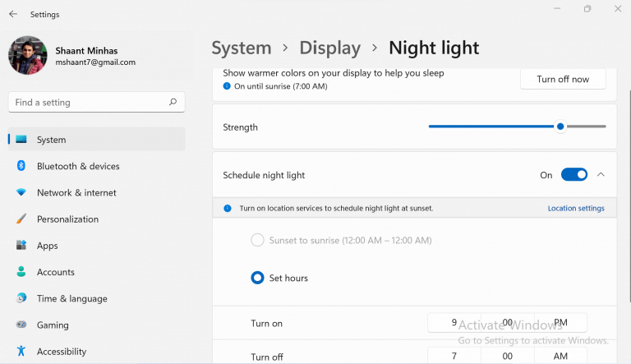Collapse the Schedule night light section
Image resolution: width=631 pixels, height=364 pixels.
601,174
